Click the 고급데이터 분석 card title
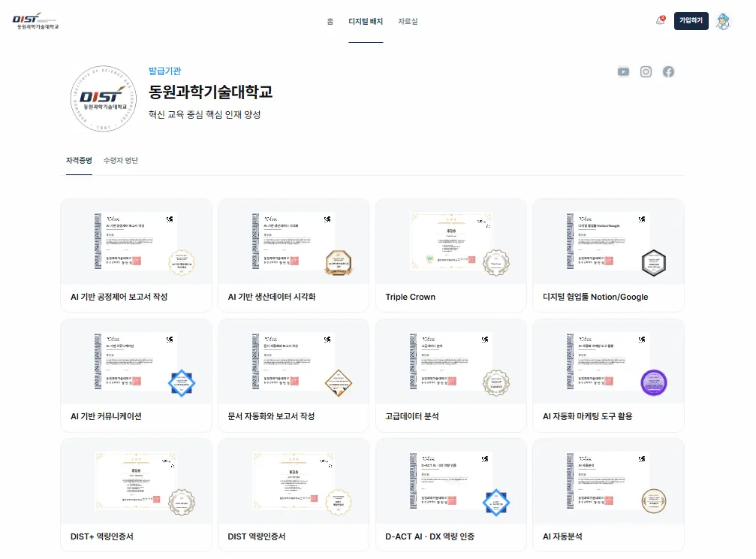Image resolution: width=756 pixels, height=559 pixels. click(x=411, y=416)
